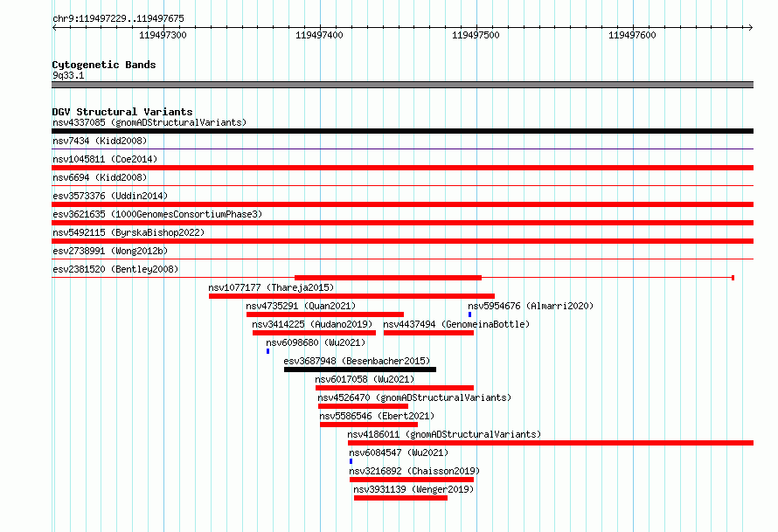The image size is (778, 532).
Task: Select the red nsv5492115 variant bar
Action: point(402,241)
